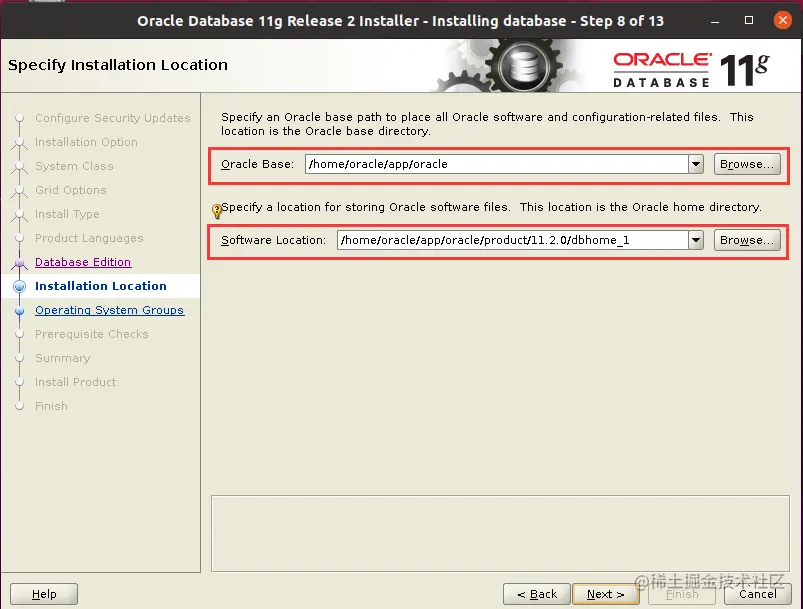
Task: Click the Software Location path field
Action: 512,240
